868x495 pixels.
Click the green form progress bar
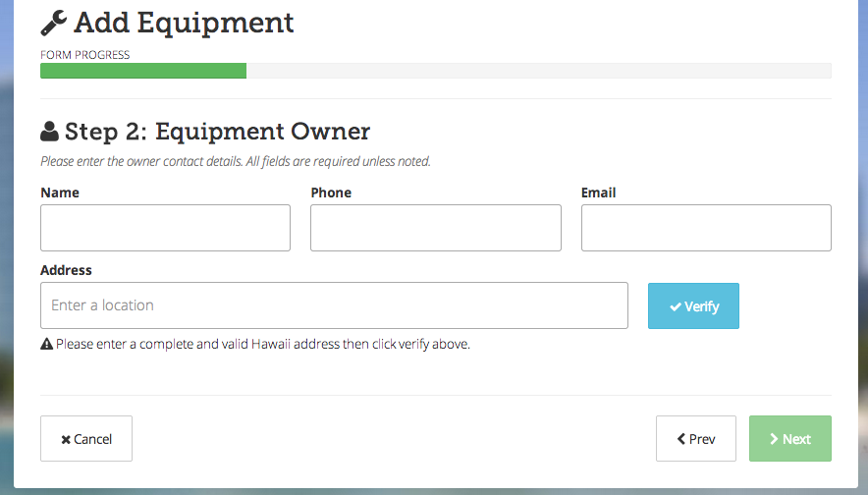point(143,71)
